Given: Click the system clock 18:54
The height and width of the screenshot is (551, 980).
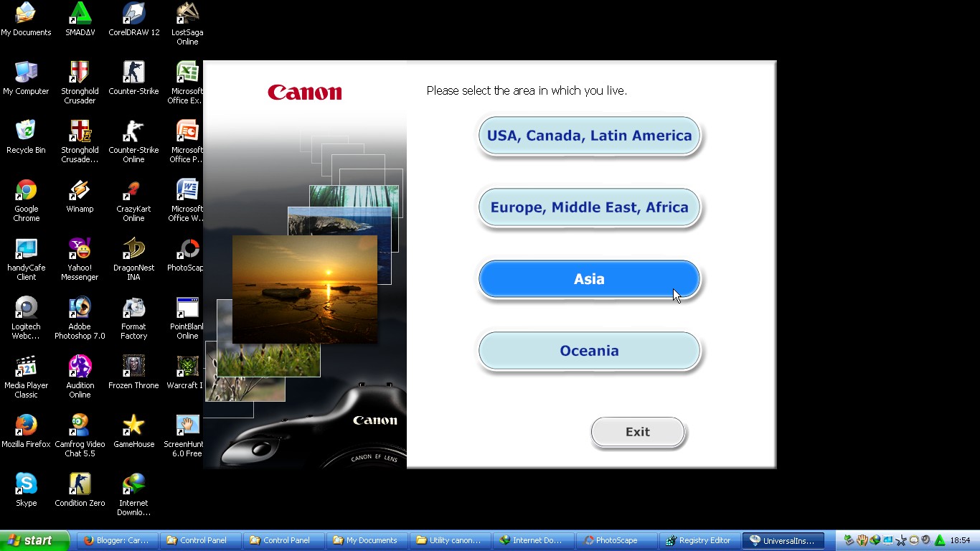Looking at the screenshot, I should point(960,541).
